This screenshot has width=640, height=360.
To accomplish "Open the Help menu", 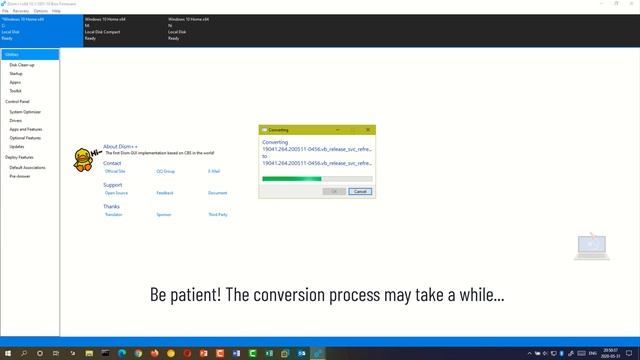I will tap(56, 11).
